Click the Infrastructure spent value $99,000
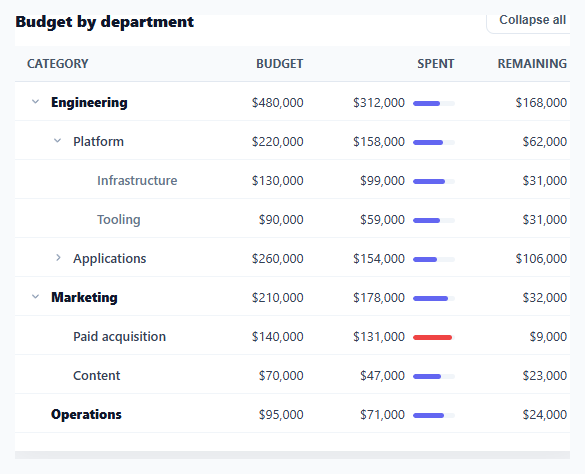 382,181
